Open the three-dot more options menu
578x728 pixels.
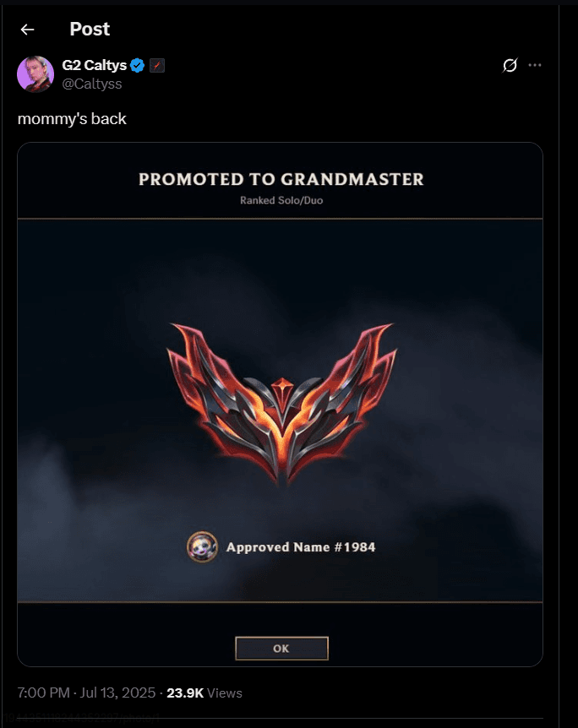tap(535, 65)
